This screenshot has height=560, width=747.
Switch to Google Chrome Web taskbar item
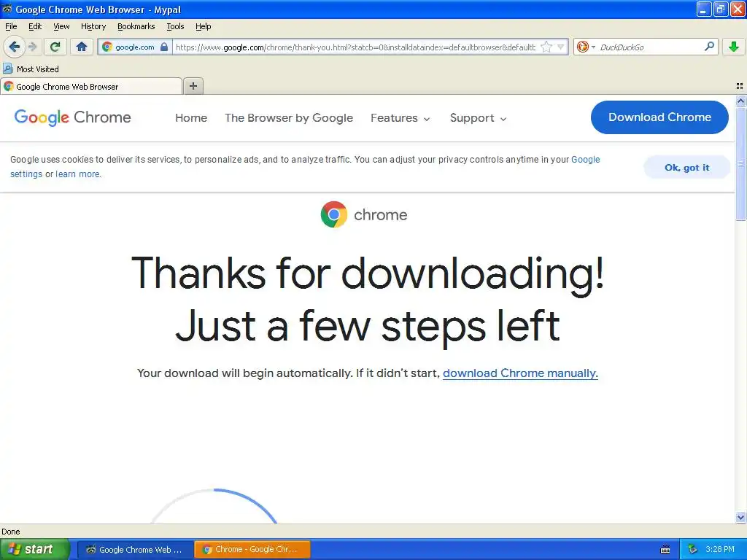click(135, 549)
